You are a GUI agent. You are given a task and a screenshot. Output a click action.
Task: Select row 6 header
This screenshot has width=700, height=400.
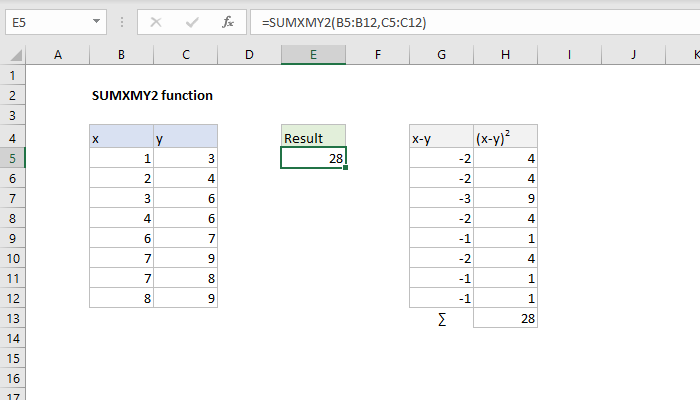tap(12, 179)
